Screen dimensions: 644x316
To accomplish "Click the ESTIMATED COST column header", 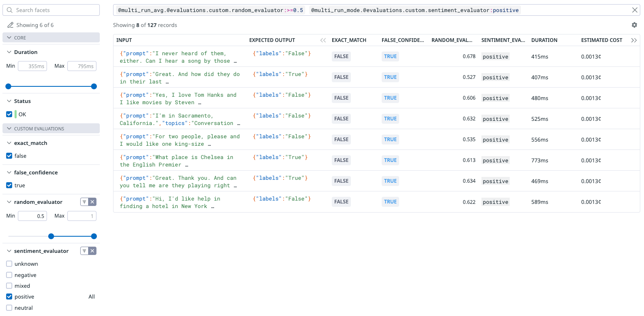I will 602,40.
